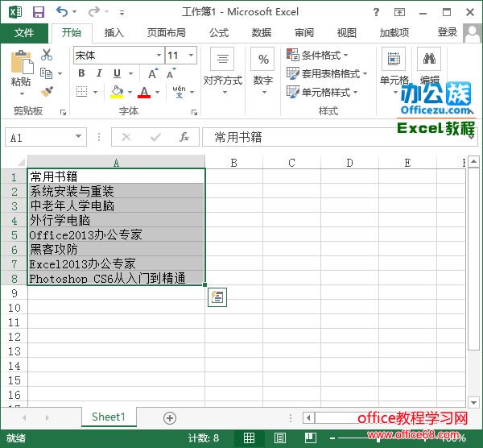The width and height of the screenshot is (483, 448).
Task: Click the Ribbon Display Options icon
Action: [399, 12]
